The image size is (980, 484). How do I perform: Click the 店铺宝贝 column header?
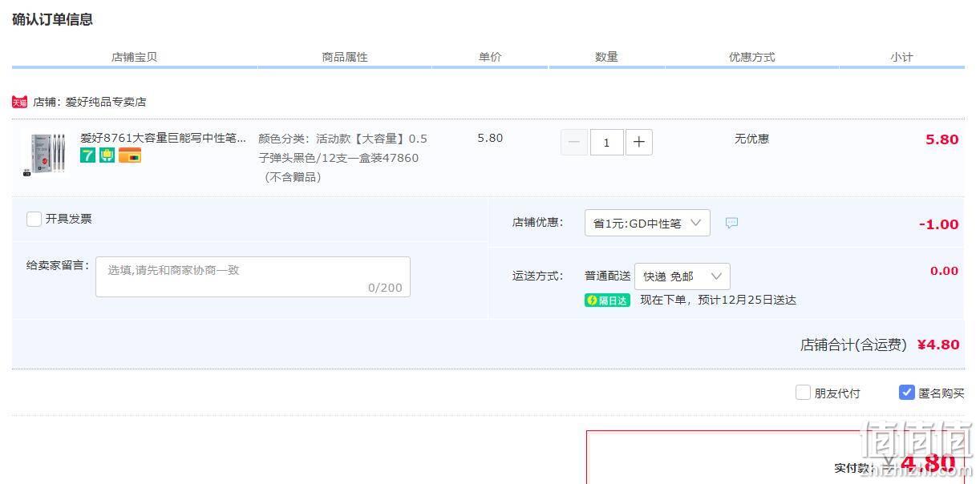click(x=134, y=57)
